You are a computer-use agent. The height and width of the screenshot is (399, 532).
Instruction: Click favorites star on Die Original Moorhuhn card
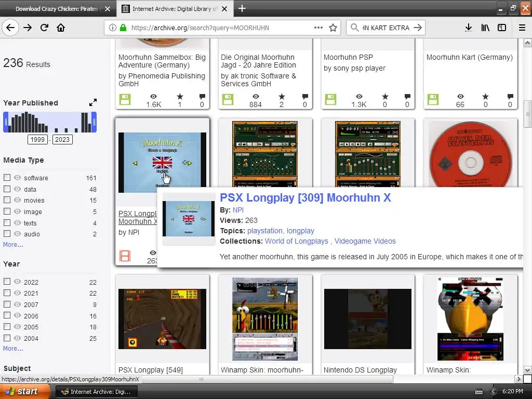click(x=282, y=97)
